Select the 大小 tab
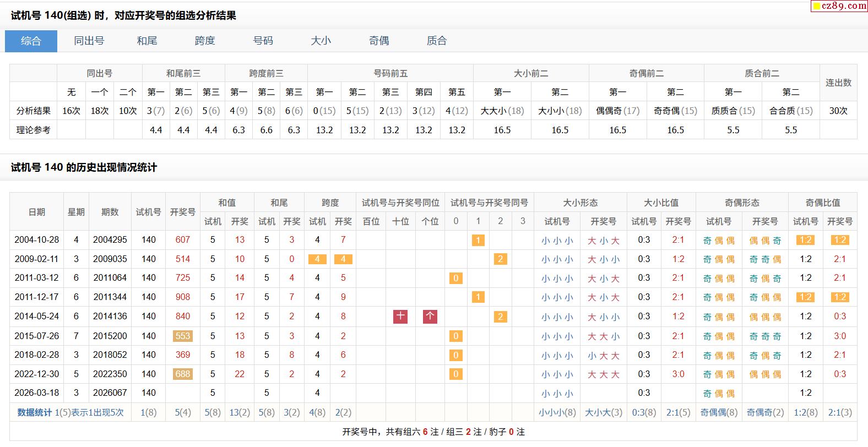The height and width of the screenshot is (447, 868). pos(321,41)
